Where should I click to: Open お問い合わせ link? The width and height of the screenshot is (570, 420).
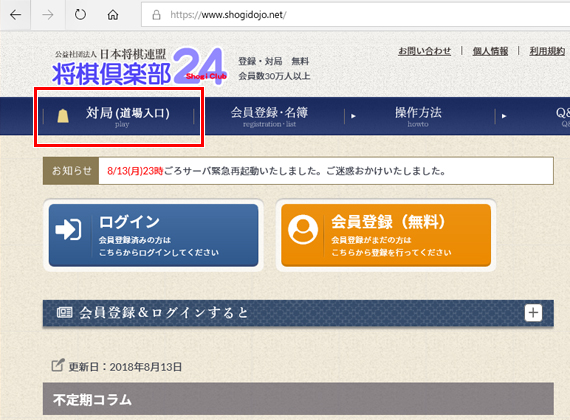(x=425, y=51)
